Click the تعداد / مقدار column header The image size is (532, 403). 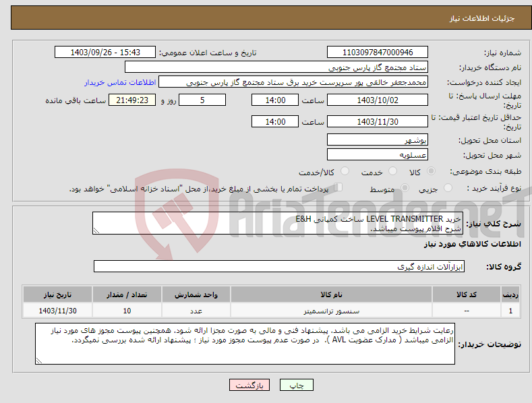tap(127, 294)
